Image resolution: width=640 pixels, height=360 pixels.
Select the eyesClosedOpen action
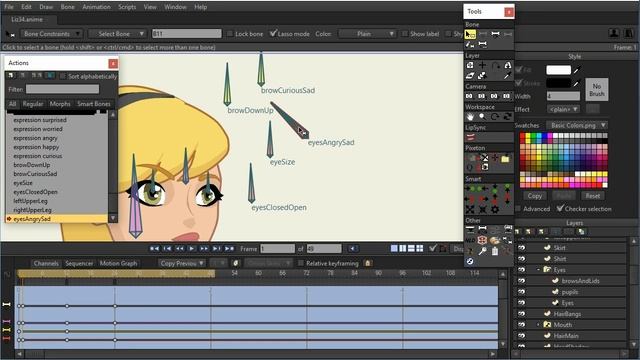click(x=36, y=192)
